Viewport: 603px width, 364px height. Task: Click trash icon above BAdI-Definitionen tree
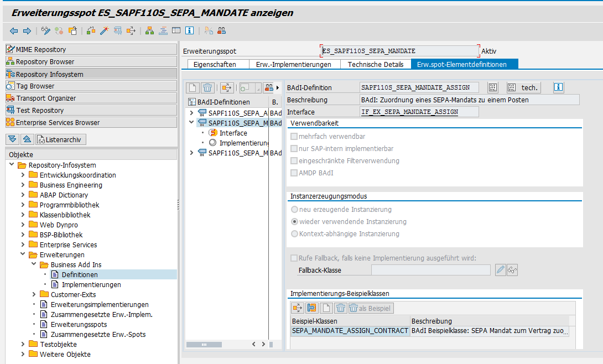tap(207, 87)
